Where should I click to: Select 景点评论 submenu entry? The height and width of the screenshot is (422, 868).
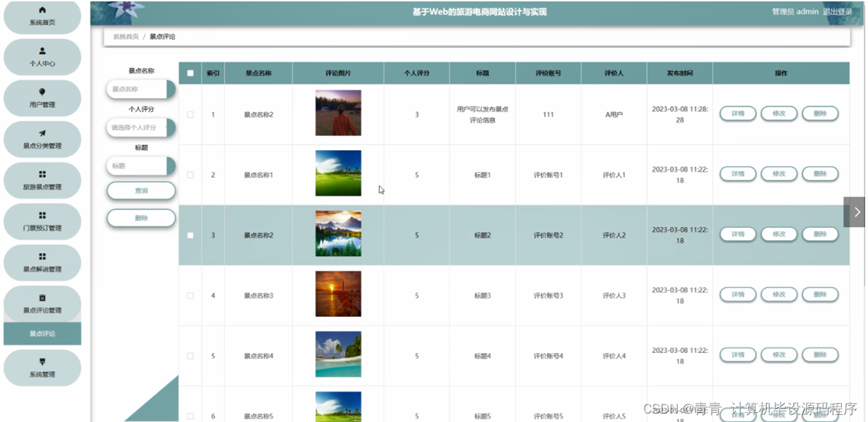[42, 333]
